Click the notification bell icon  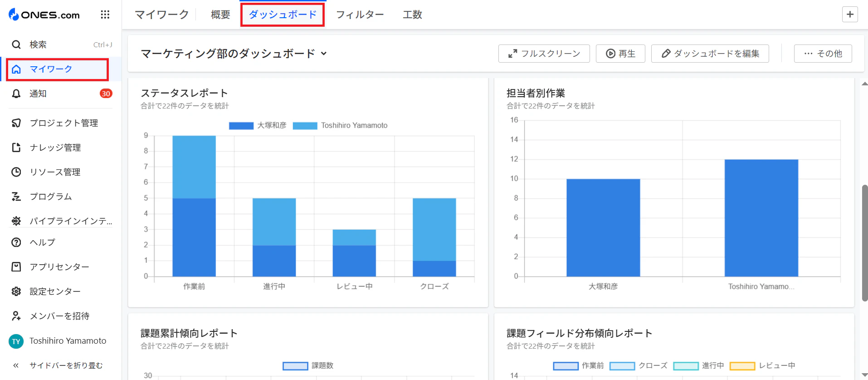16,94
